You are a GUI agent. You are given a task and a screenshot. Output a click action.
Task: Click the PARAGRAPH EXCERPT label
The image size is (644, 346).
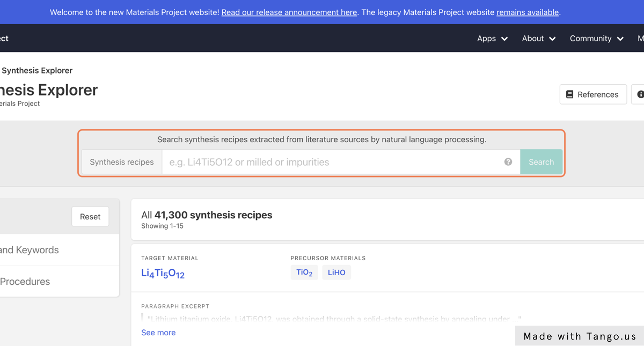pyautogui.click(x=175, y=306)
